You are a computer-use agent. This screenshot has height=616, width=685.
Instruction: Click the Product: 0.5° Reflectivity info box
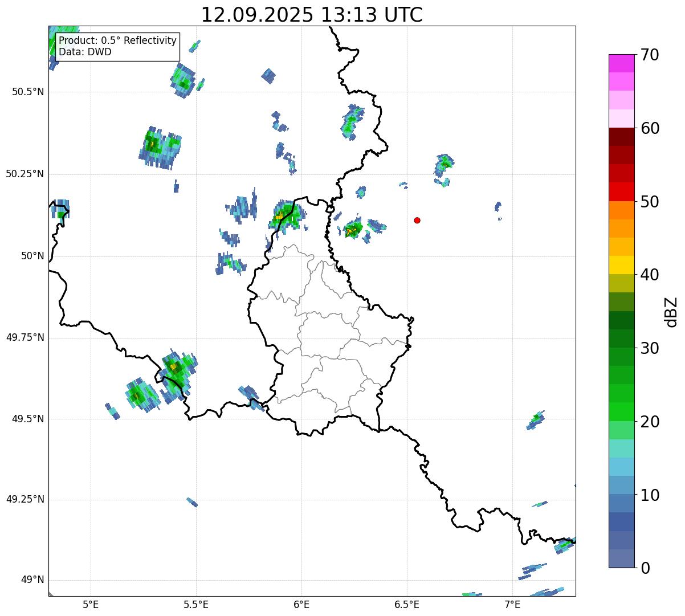117,46
